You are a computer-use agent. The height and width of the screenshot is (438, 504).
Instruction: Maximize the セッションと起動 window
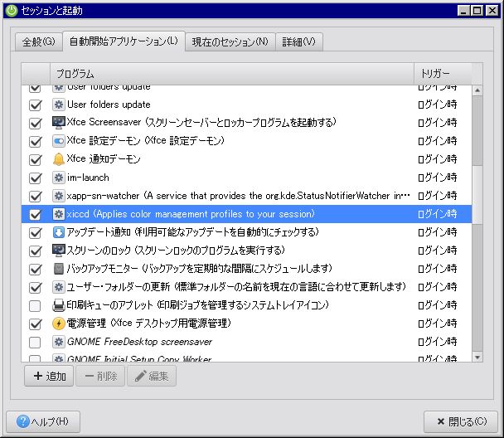[477, 11]
